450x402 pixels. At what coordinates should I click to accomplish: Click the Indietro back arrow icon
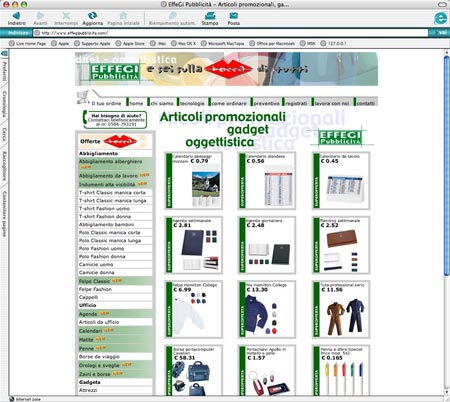16,16
